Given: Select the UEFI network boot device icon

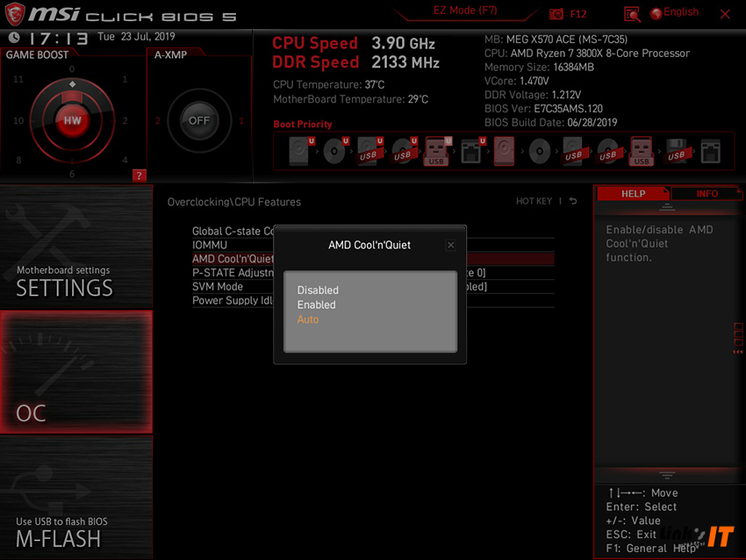Looking at the screenshot, I should 473,151.
